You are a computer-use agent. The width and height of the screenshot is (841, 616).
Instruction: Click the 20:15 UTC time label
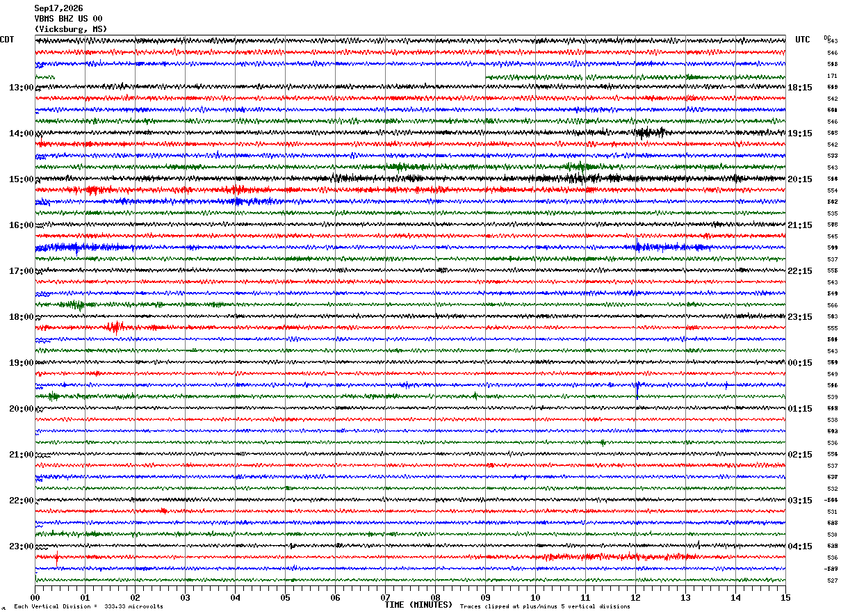[x=800, y=179]
